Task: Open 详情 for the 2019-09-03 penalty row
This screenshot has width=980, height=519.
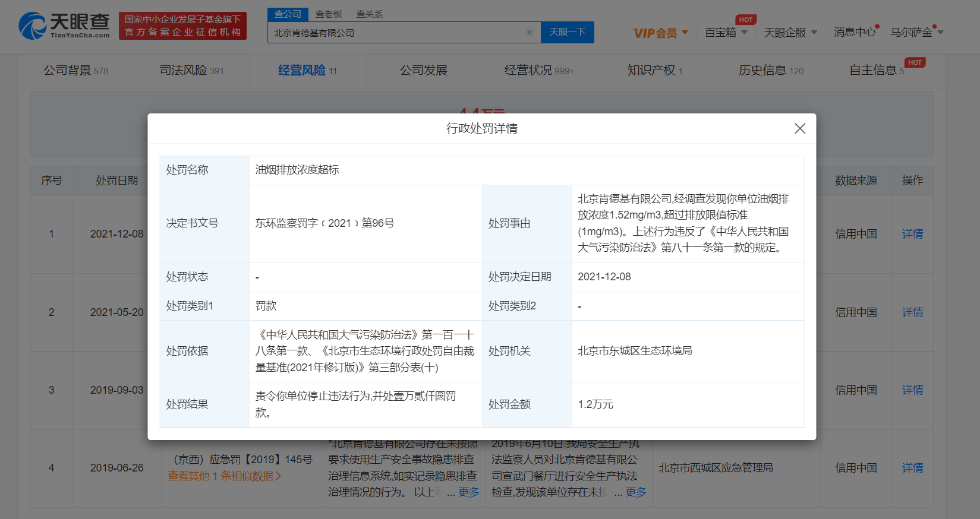Action: tap(912, 390)
